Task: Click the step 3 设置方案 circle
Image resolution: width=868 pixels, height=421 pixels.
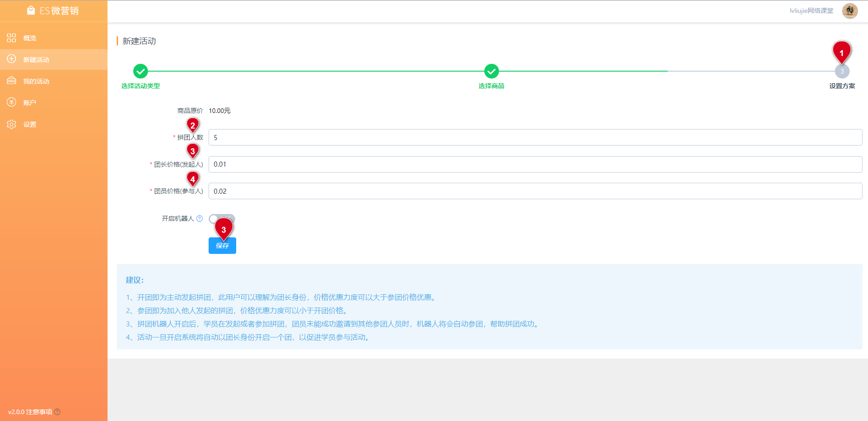Action: coord(842,72)
